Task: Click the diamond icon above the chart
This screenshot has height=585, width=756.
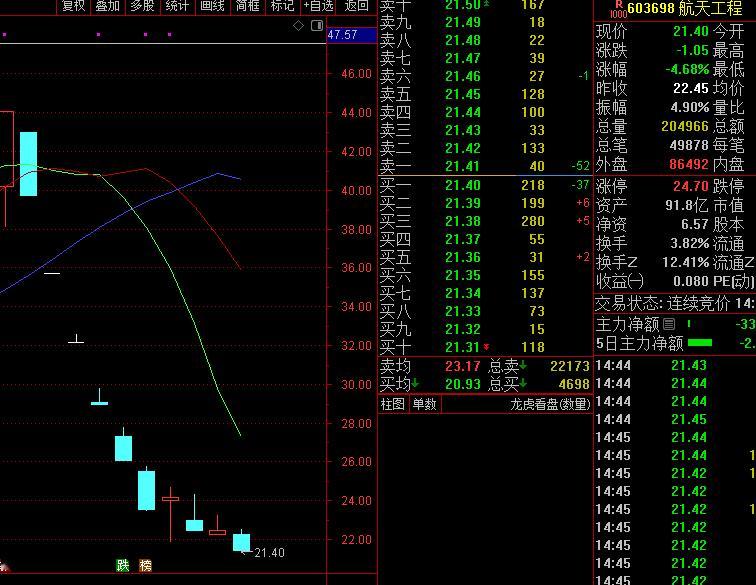Action: (298, 26)
